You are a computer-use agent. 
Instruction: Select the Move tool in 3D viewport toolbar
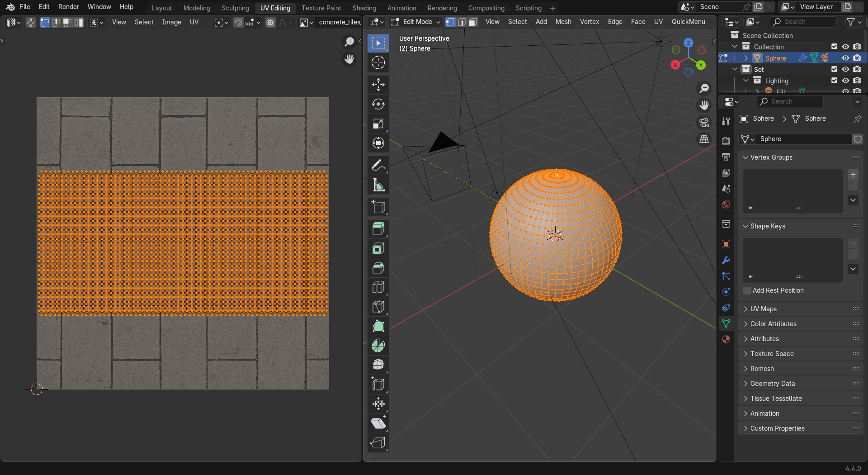click(x=378, y=85)
